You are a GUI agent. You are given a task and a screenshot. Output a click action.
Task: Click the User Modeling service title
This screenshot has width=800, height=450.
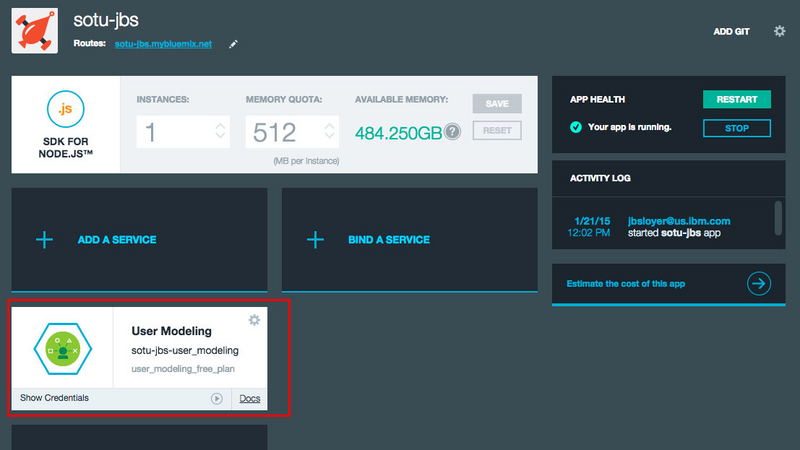pyautogui.click(x=171, y=331)
